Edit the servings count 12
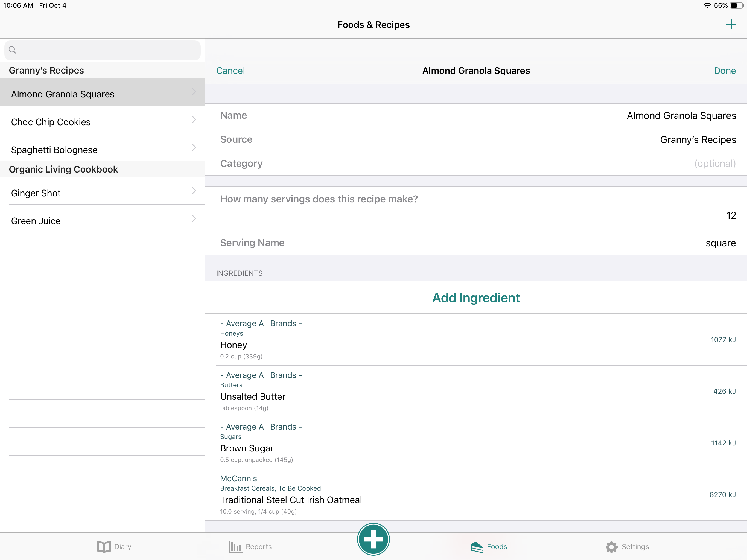The height and width of the screenshot is (560, 747). point(730,215)
